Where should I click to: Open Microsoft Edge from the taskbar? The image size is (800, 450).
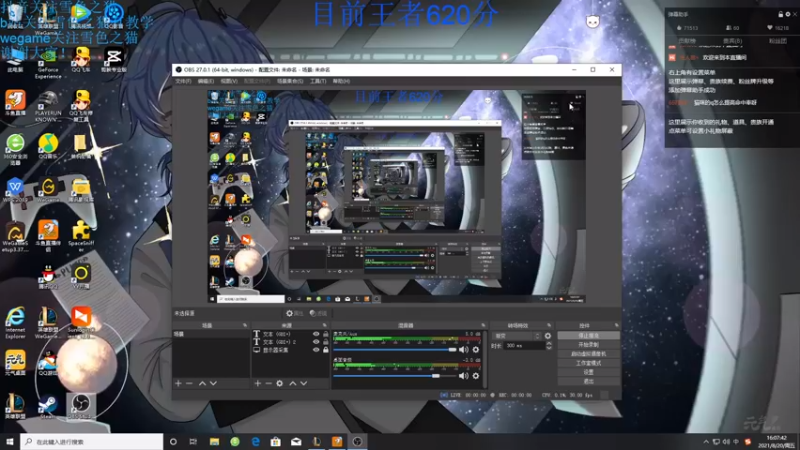256,442
